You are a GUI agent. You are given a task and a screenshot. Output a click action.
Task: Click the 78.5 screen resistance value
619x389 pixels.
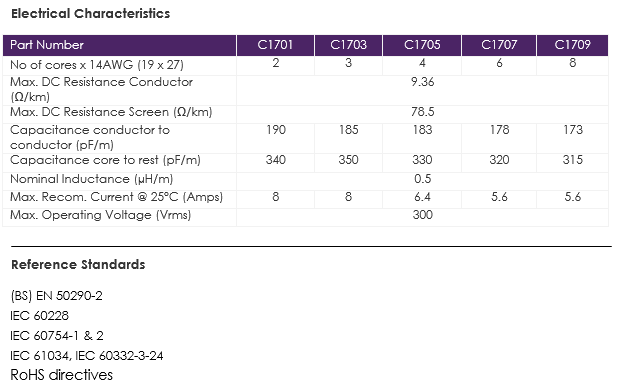[422, 112]
